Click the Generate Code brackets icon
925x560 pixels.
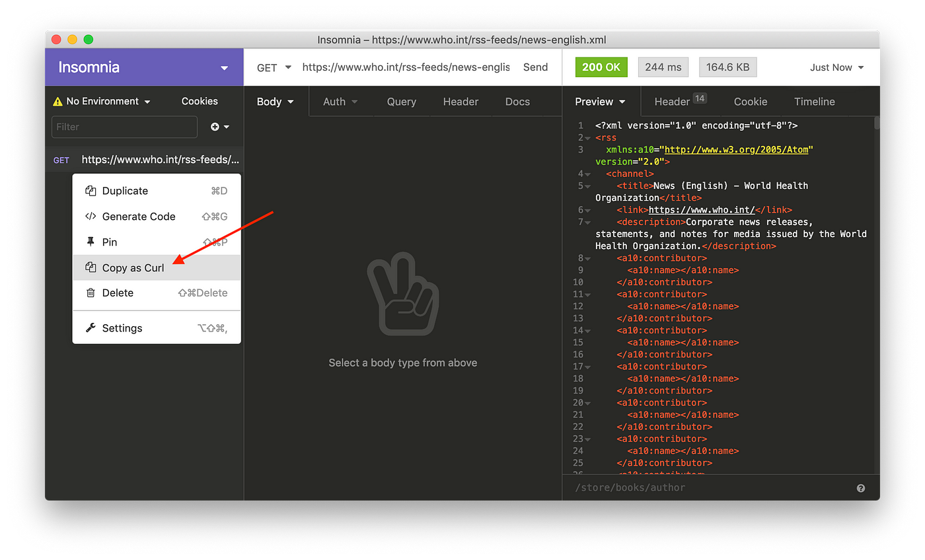click(x=91, y=217)
